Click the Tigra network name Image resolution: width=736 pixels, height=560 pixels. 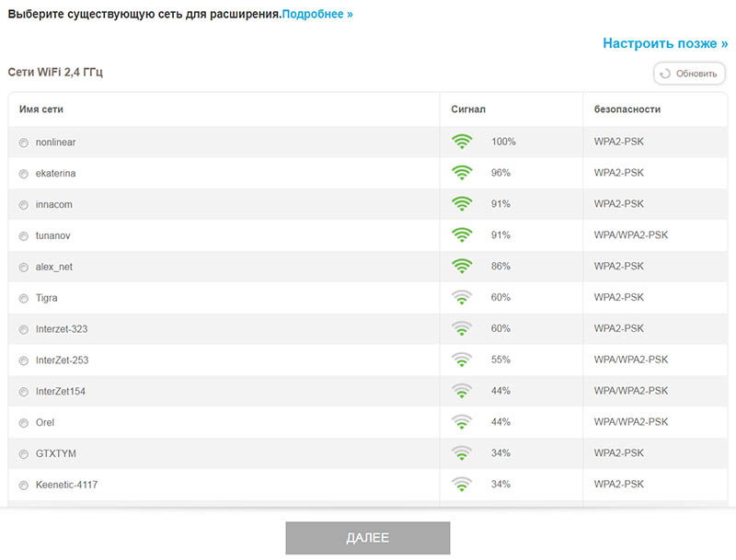point(47,298)
